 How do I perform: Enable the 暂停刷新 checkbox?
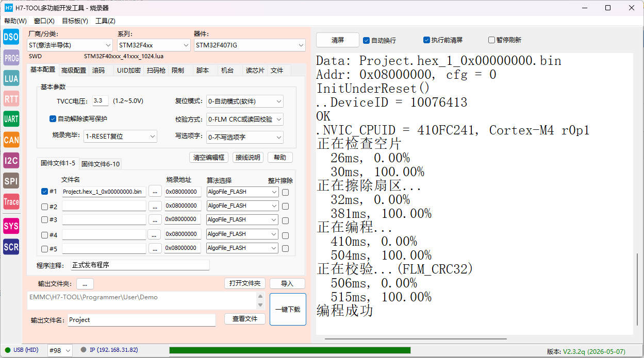coord(491,40)
